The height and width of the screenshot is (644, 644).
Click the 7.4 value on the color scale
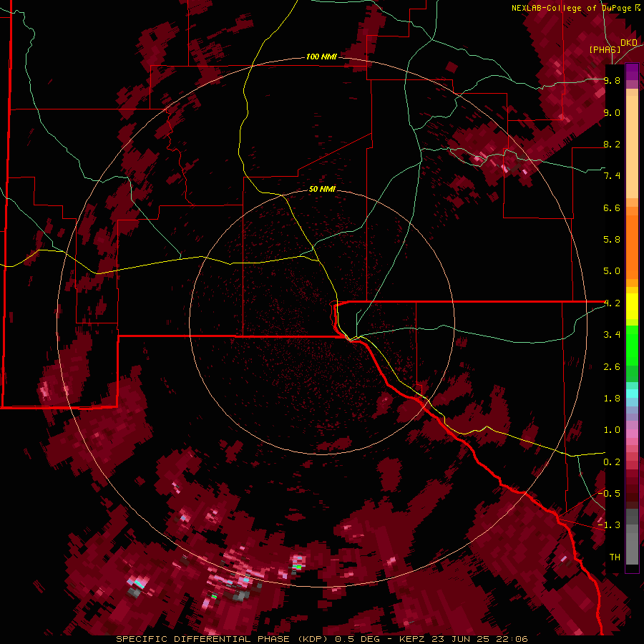coord(612,176)
